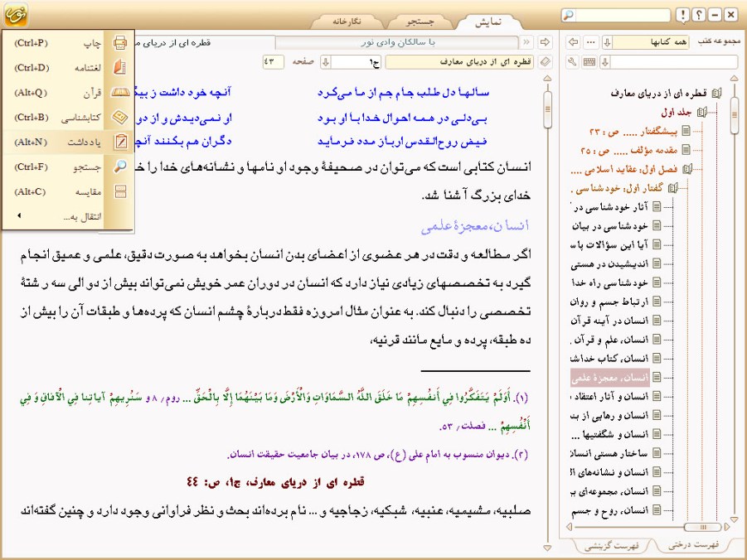The image size is (747, 560).
Task: Select the printer icon for چاپ (Ctrl+P)
Action: point(120,43)
